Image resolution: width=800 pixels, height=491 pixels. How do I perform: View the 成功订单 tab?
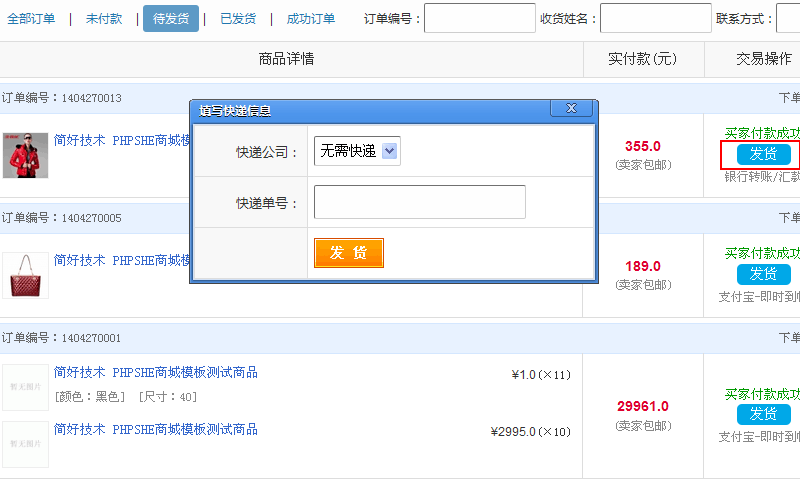pos(311,19)
